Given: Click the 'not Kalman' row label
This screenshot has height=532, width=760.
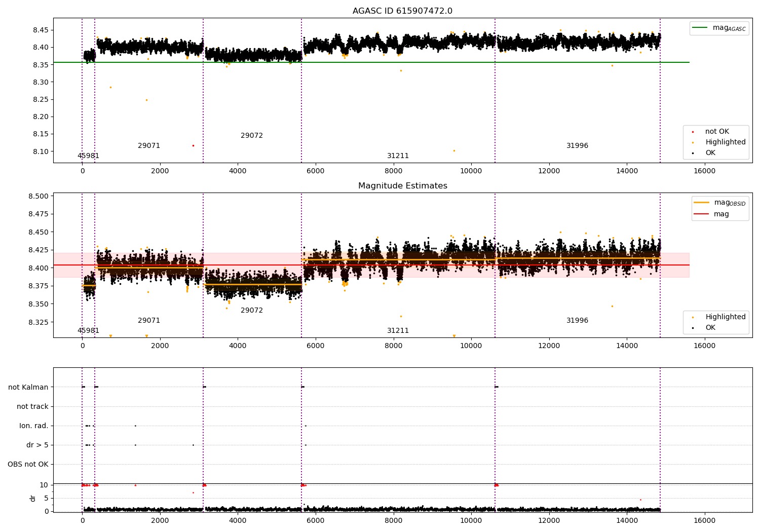Looking at the screenshot, I should (28, 387).
